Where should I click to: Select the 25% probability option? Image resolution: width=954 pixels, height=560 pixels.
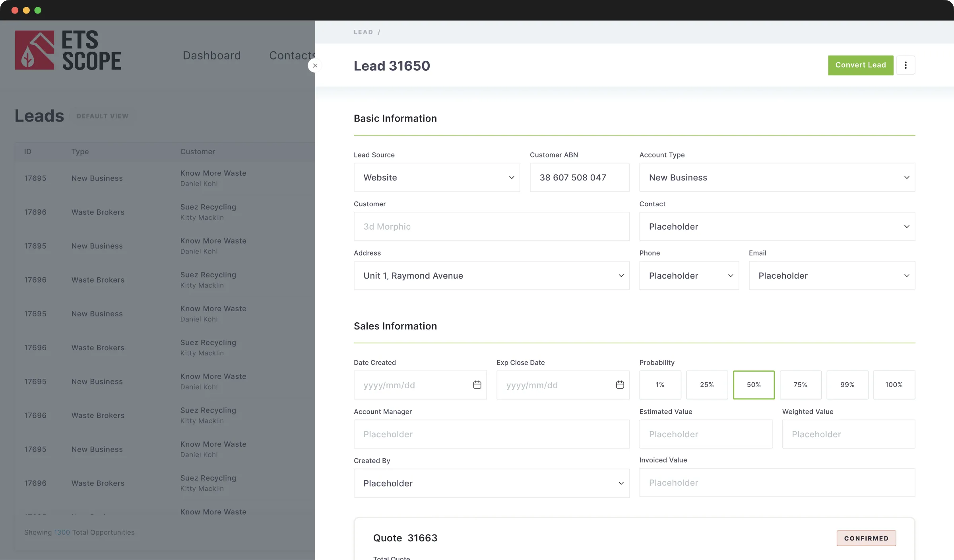coord(707,385)
